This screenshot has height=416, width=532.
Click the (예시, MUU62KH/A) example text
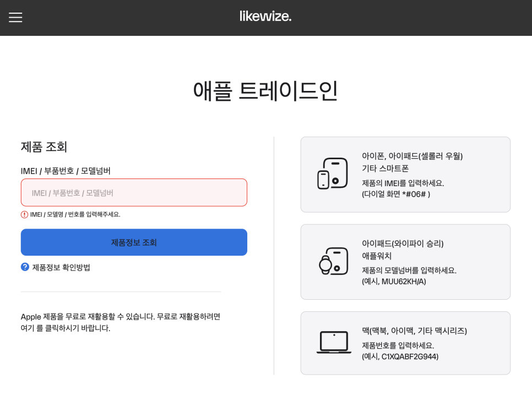(394, 282)
